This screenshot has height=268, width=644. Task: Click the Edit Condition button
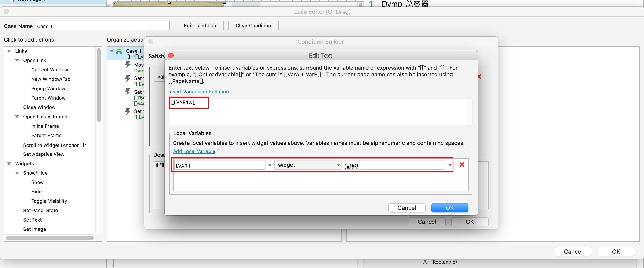tap(200, 25)
